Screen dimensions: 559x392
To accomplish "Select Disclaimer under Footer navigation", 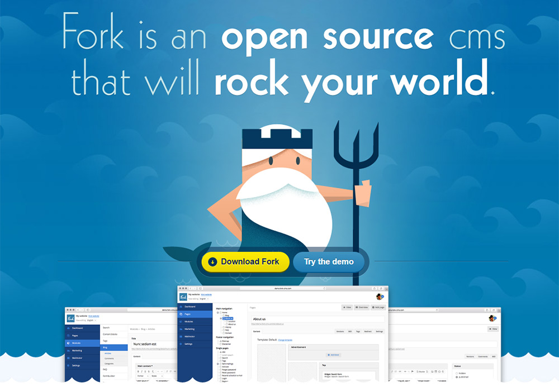I will click(226, 344).
